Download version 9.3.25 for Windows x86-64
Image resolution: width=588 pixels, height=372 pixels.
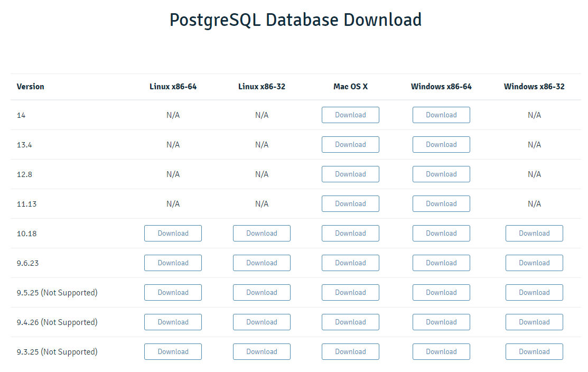(441, 352)
